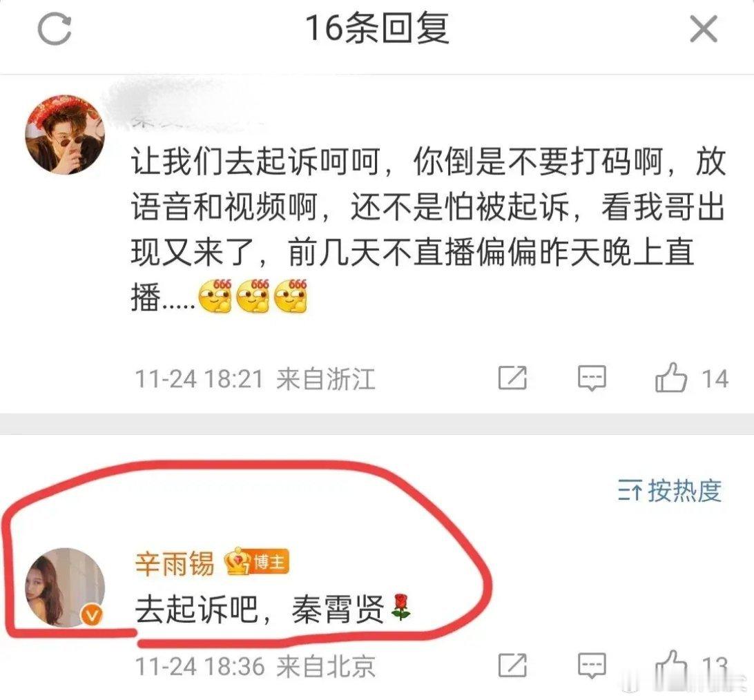Tap the refresh icon in header
The height and width of the screenshot is (700, 754).
click(55, 29)
